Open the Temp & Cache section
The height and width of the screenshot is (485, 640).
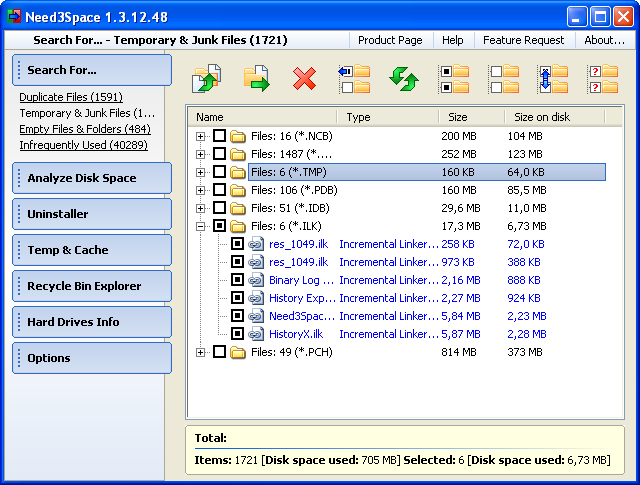point(92,250)
